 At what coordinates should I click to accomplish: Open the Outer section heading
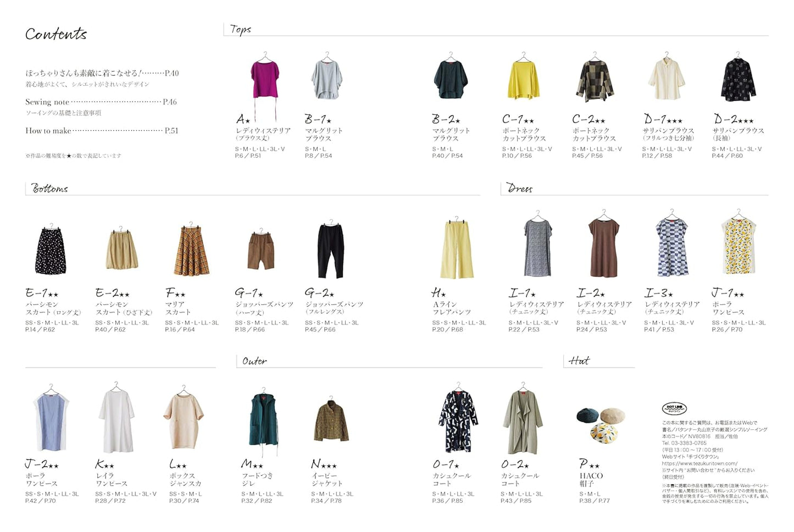(254, 361)
